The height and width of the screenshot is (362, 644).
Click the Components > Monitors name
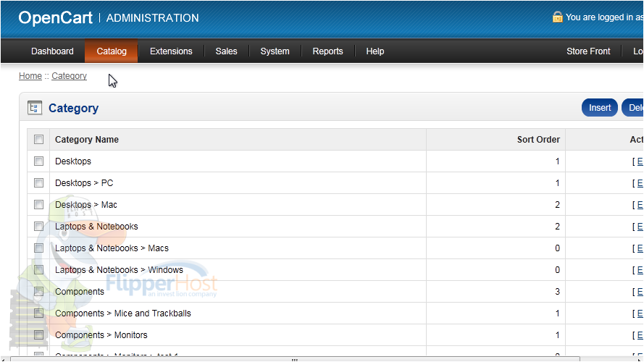click(101, 335)
